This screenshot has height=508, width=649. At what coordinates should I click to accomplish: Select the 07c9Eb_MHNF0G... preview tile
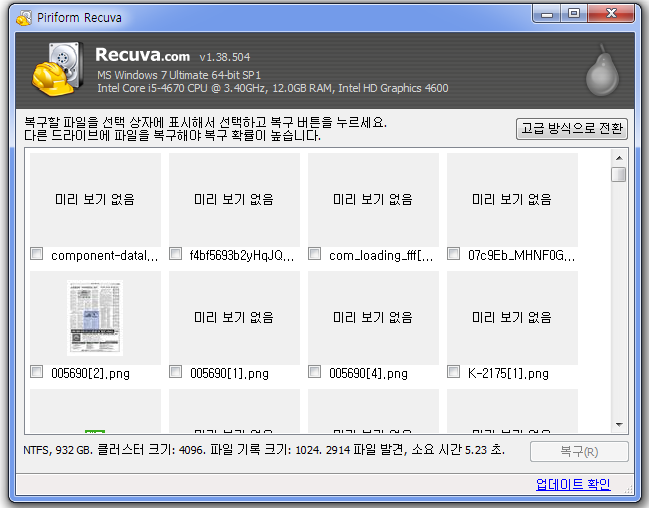click(x=512, y=200)
